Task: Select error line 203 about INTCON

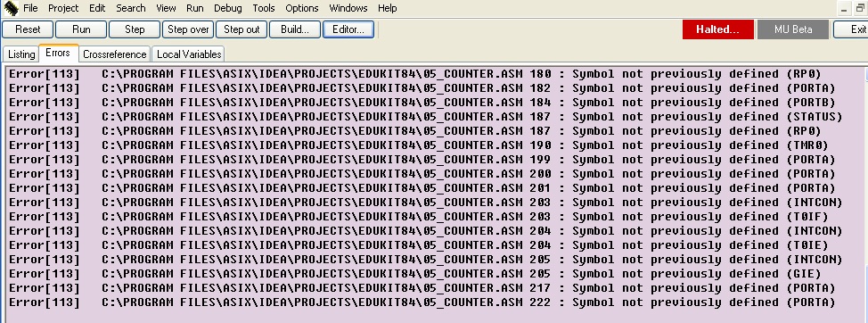Action: (425, 203)
